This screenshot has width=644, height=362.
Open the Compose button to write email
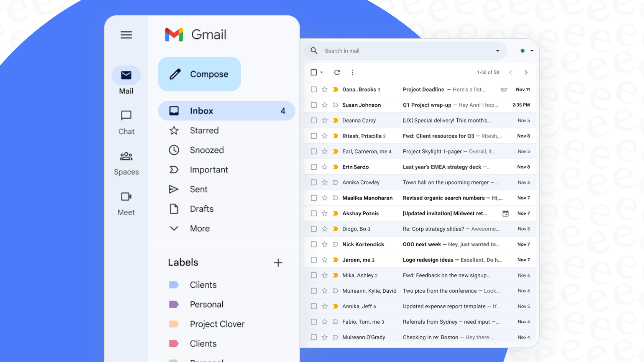[x=199, y=74]
